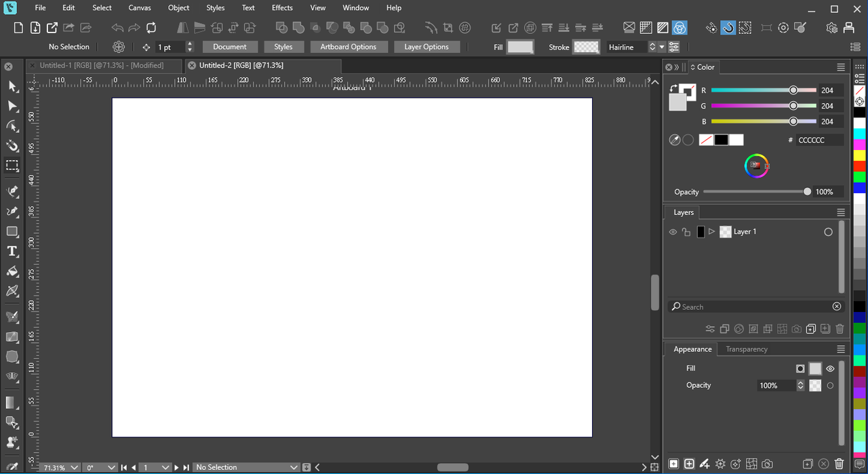
Task: Click the Opacity row circle in Appearance
Action: click(830, 385)
